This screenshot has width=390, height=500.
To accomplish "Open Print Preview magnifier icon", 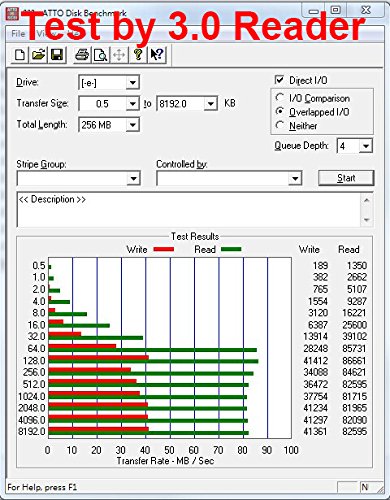I will 100,54.
